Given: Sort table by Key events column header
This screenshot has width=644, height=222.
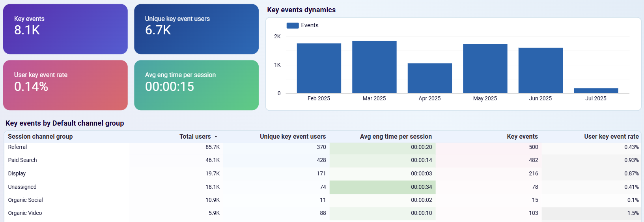Looking at the screenshot, I should click(522, 136).
